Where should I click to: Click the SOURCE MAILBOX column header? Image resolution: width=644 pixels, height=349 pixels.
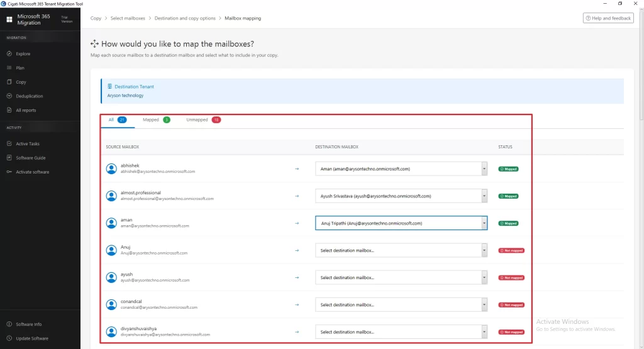pyautogui.click(x=123, y=147)
